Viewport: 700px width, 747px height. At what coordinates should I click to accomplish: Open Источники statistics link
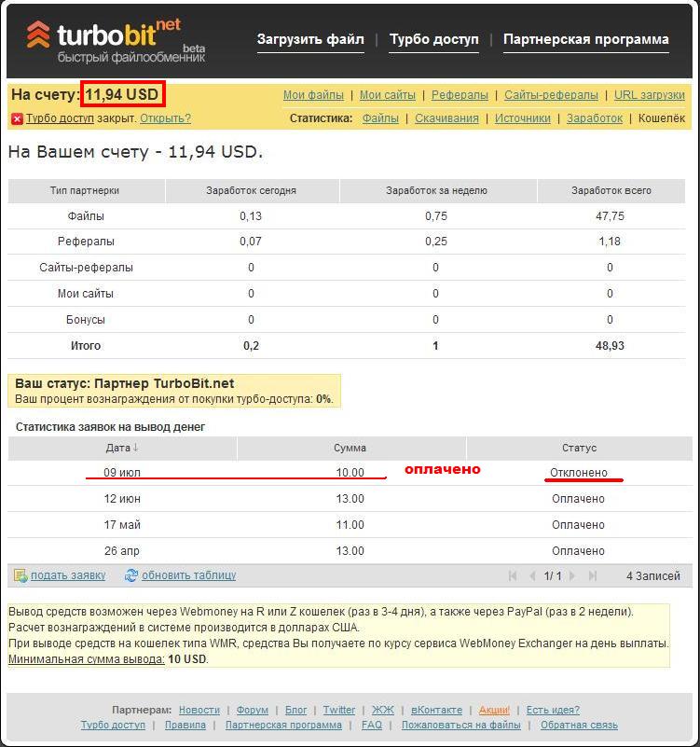[x=522, y=118]
